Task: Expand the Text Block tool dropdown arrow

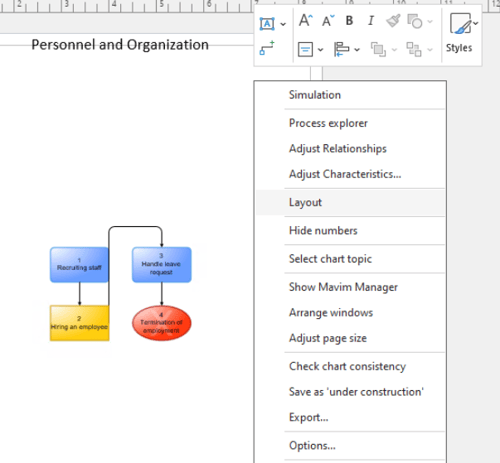Action: click(x=283, y=24)
